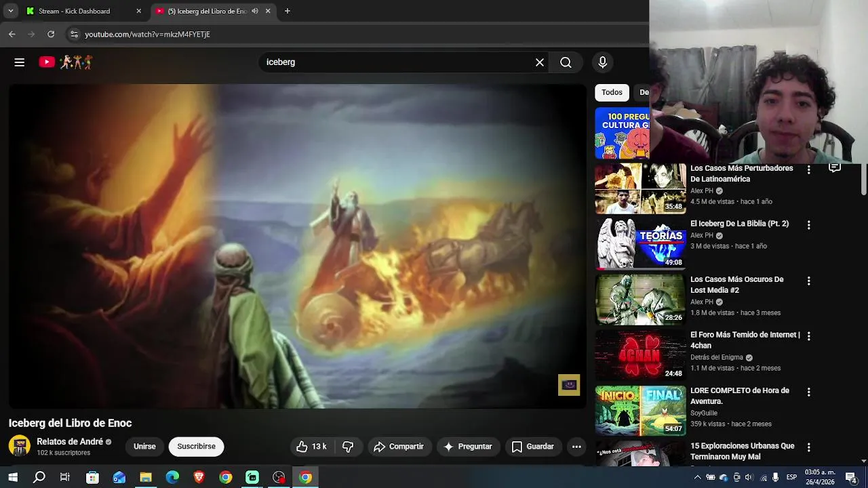Screen dimensions: 868x488
Task: Open the Relatos de André channel name link
Action: click(x=70, y=441)
